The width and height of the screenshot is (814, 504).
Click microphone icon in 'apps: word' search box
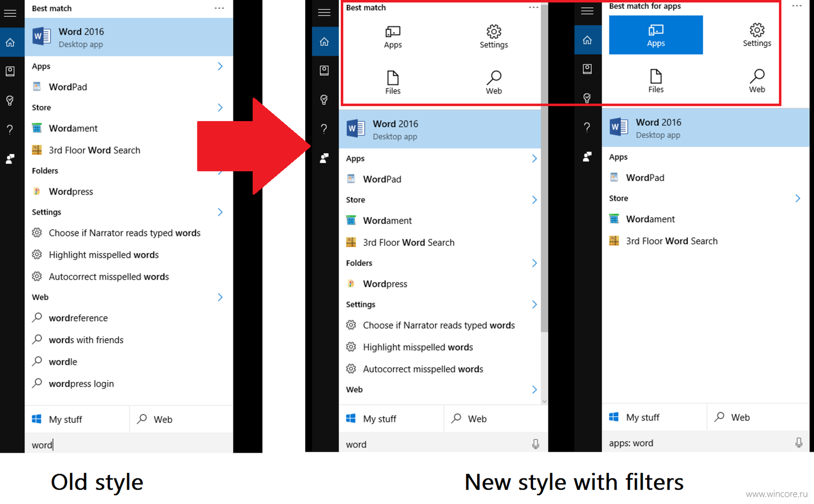coord(799,442)
